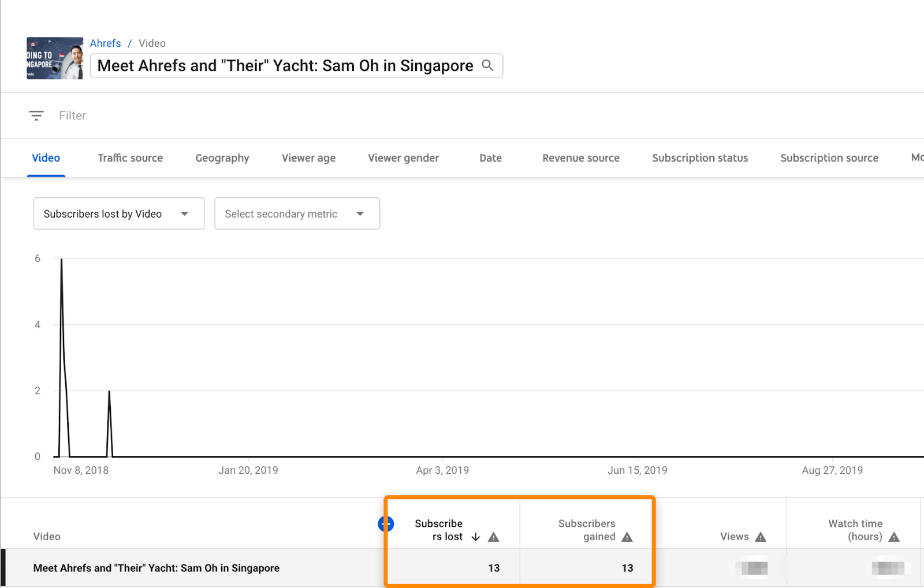
Task: Open the Subscribers lost by Video metric dropdown
Action: tap(118, 213)
